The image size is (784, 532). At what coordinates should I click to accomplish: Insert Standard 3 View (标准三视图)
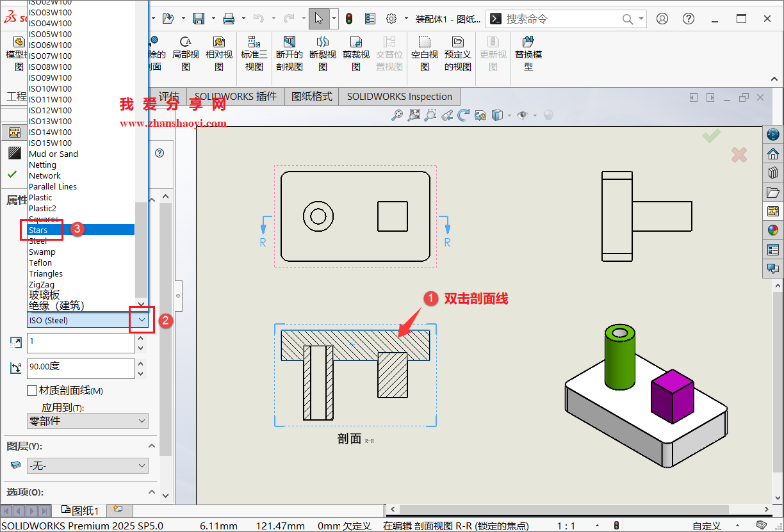pyautogui.click(x=254, y=53)
